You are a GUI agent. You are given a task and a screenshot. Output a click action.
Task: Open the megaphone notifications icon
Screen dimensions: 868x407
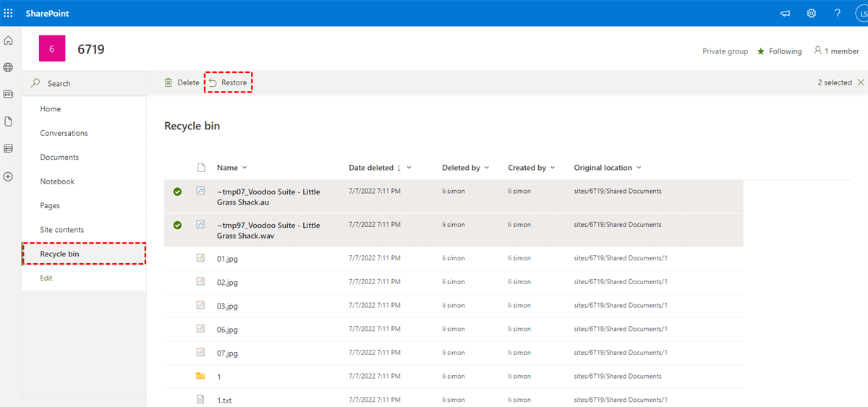[x=786, y=13]
